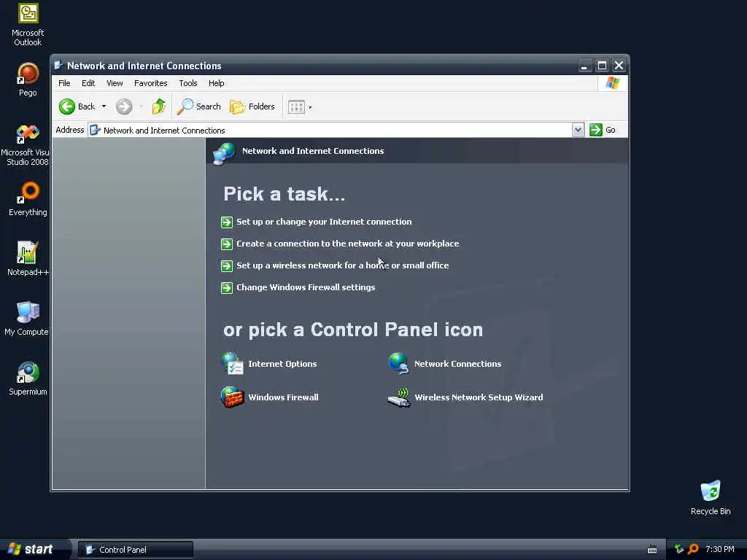Image resolution: width=747 pixels, height=560 pixels.
Task: Open the Network Connections globe icon
Action: click(x=399, y=364)
